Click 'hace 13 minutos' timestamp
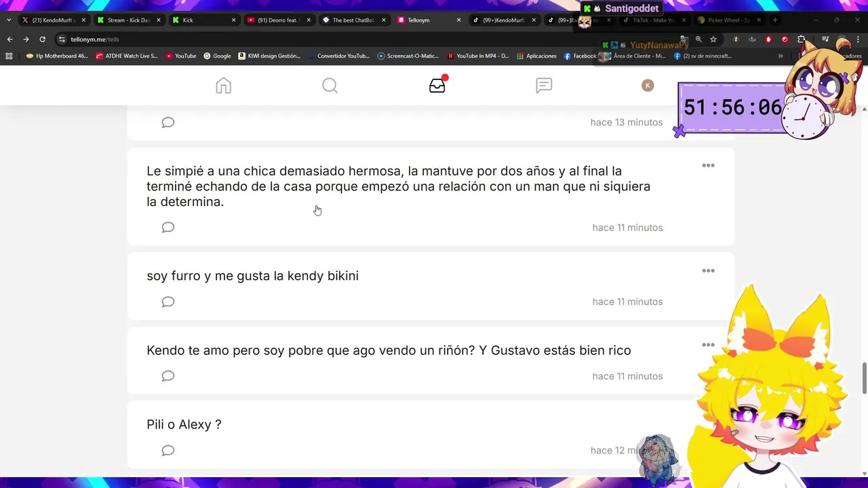Screen dimensions: 868x488 pos(627,123)
